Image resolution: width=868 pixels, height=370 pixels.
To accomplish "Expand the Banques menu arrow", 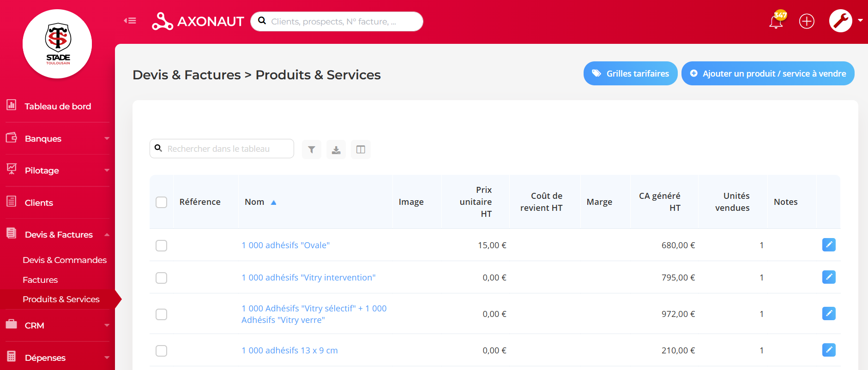I will point(107,138).
